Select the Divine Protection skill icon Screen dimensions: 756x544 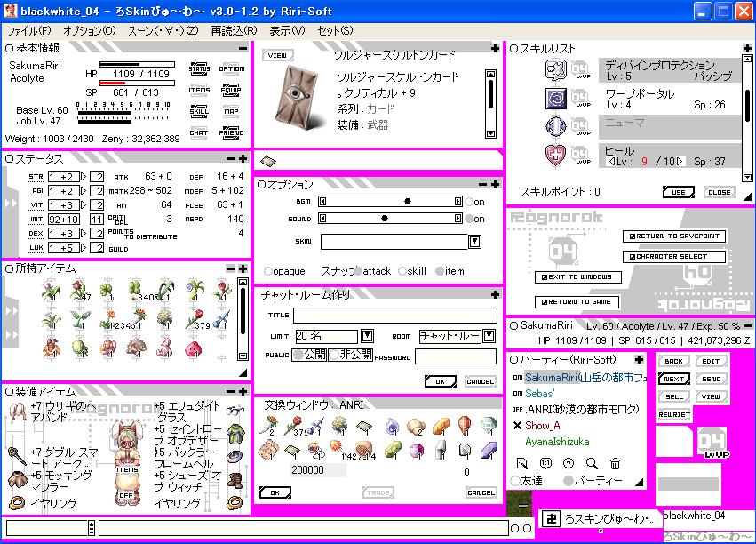pos(555,69)
